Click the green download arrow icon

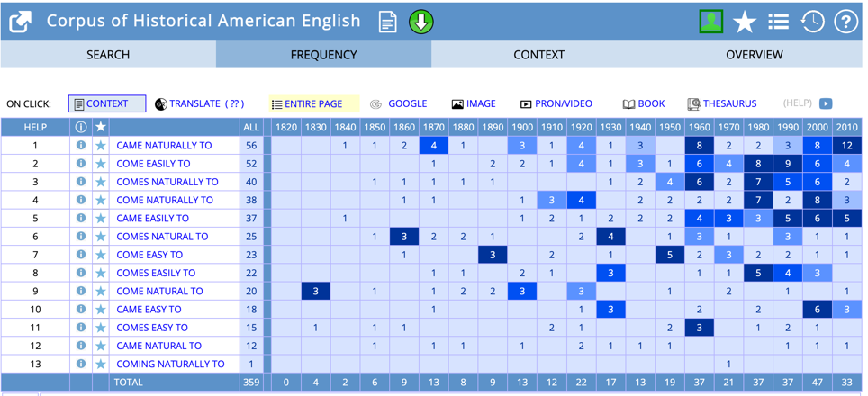[x=421, y=22]
